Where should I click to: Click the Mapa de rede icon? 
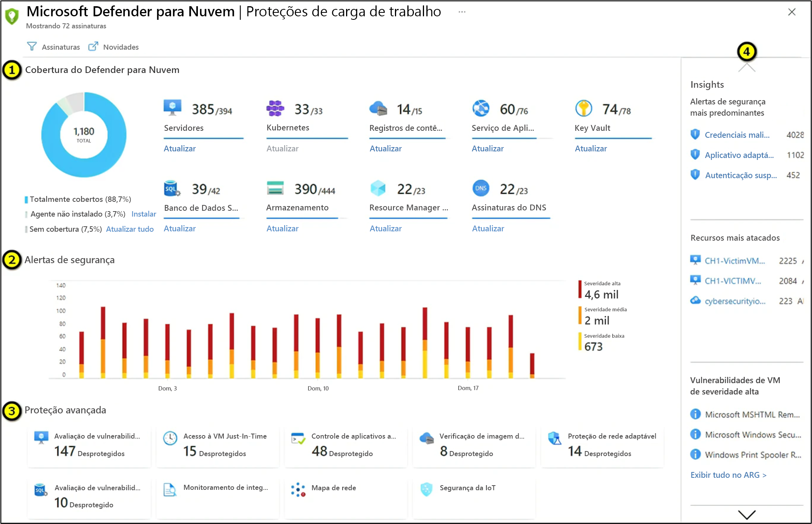click(298, 490)
